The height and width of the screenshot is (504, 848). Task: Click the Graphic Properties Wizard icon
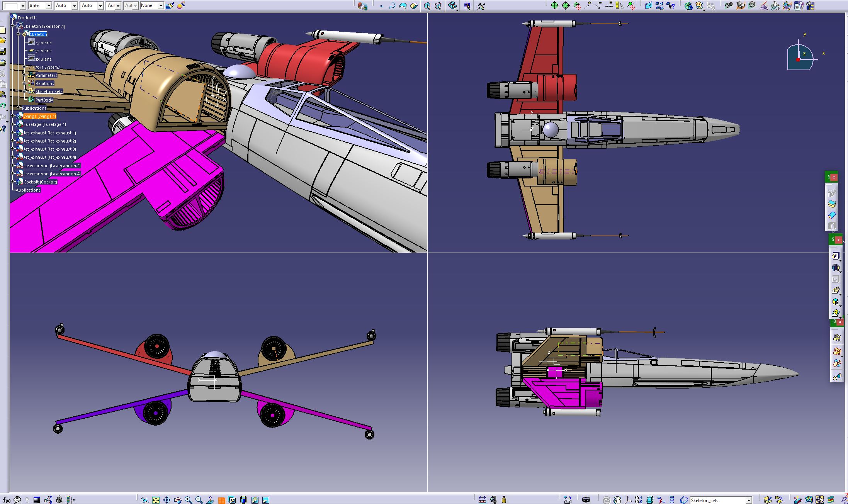click(x=181, y=5)
